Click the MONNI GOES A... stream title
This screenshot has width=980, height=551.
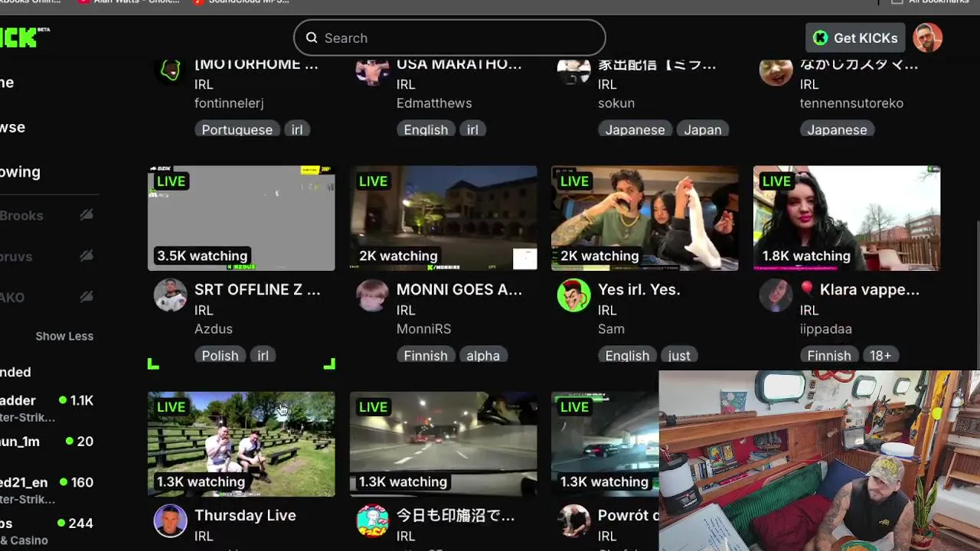click(459, 290)
